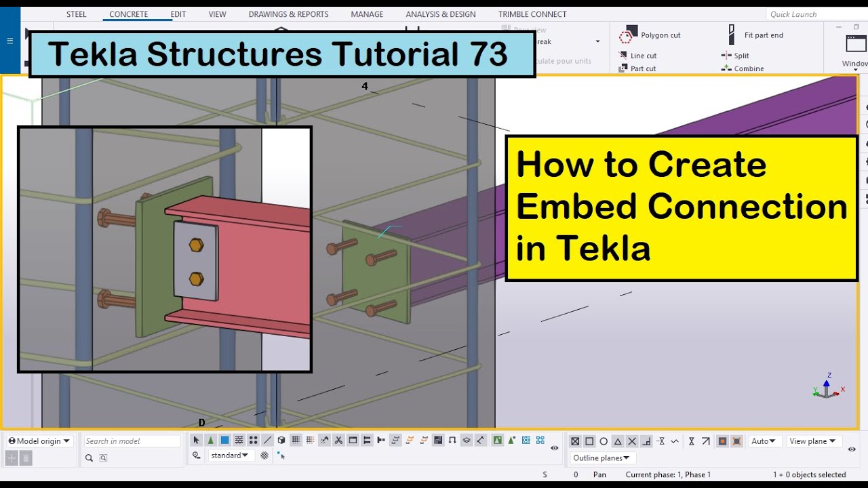Click the Select reference models cube icon
The image size is (868, 488).
pyautogui.click(x=281, y=441)
